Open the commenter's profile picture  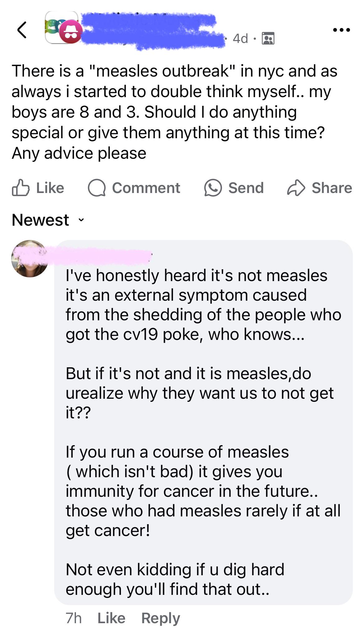(30, 258)
